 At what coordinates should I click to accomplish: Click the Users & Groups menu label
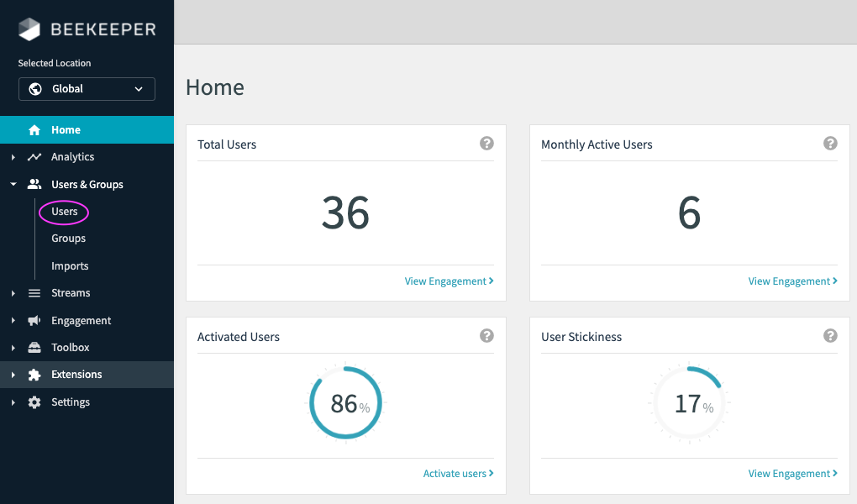87,185
